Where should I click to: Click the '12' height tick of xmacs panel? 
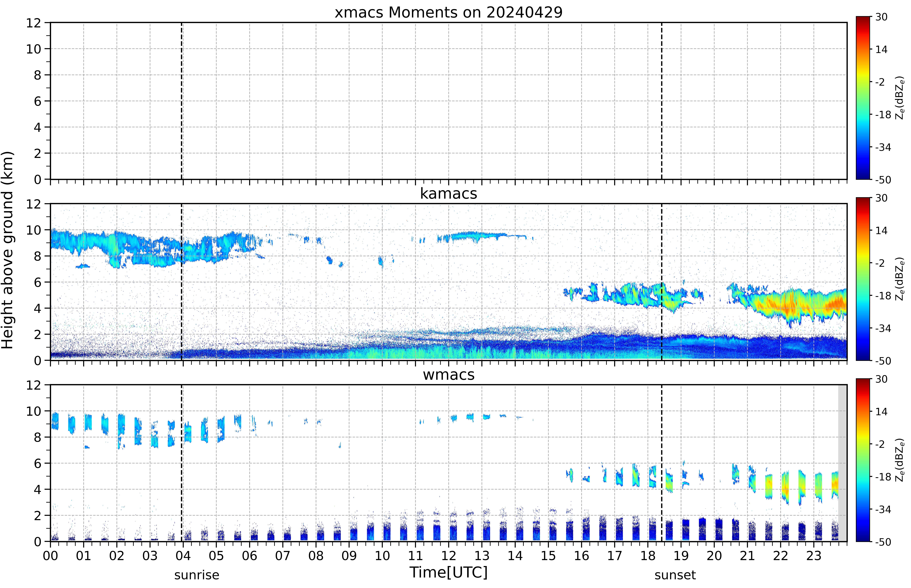(34, 23)
